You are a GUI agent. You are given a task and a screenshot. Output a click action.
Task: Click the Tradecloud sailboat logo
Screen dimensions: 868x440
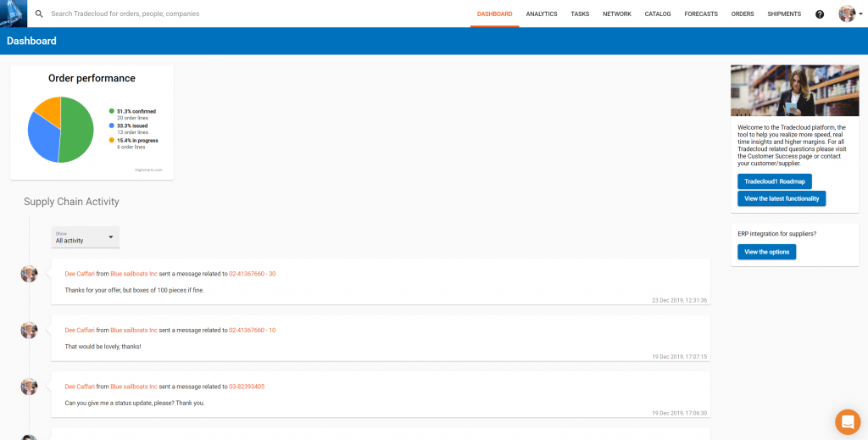(14, 14)
